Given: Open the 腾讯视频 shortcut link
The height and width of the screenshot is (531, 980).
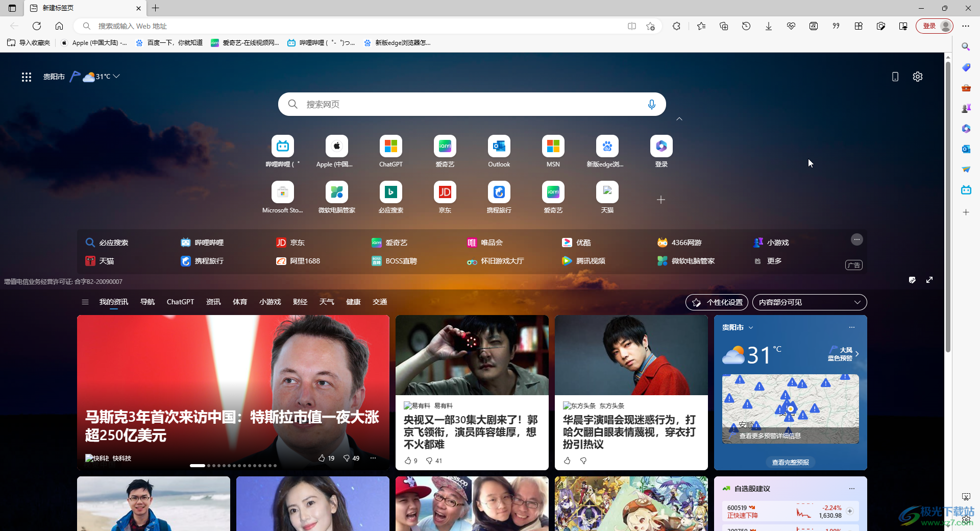Looking at the screenshot, I should coord(583,261).
